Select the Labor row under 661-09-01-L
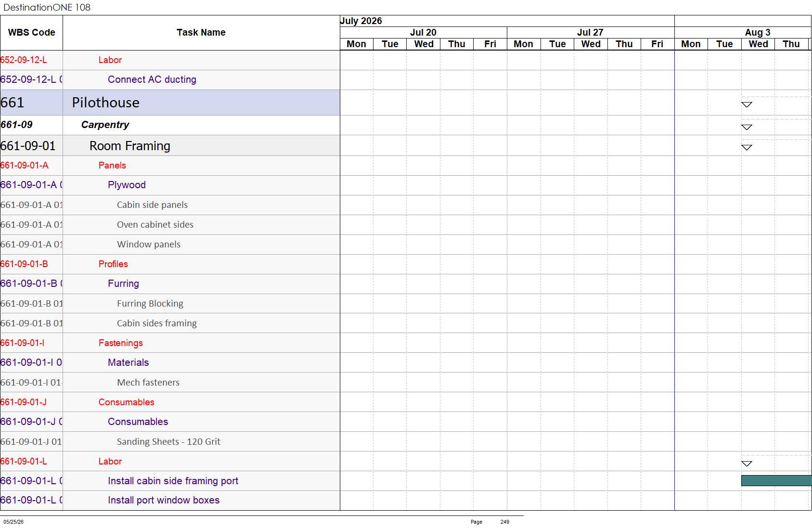Screen dimensions: 812x528 pos(170,462)
